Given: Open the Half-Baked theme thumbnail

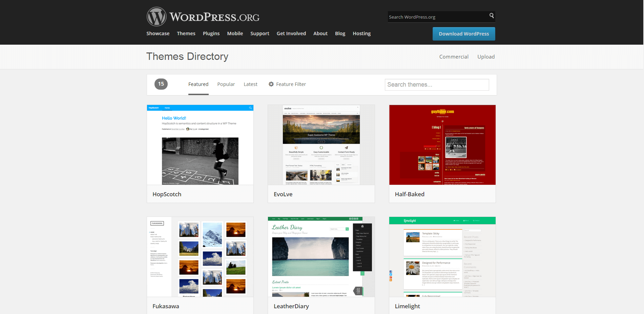Looking at the screenshot, I should coord(442,145).
